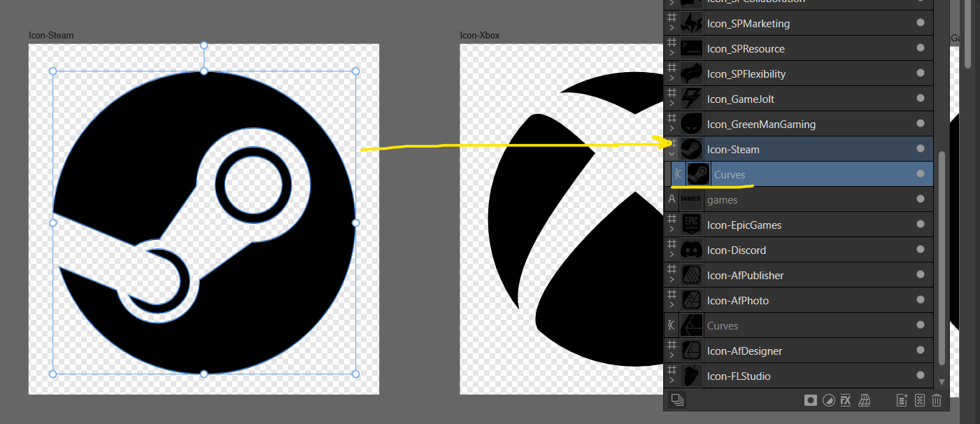Screen dimensions: 980x424
Task: Click the Icon-Discord layer thumbnail
Action: pos(691,250)
